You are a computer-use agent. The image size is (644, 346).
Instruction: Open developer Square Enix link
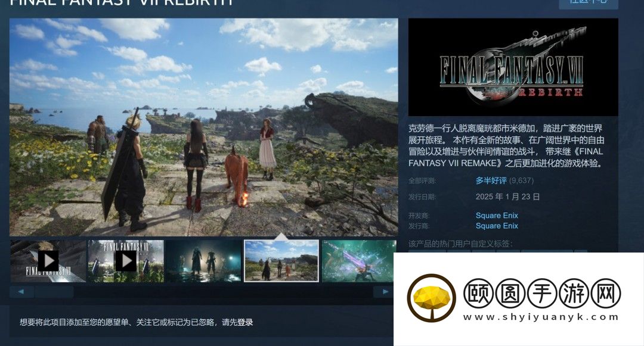click(x=497, y=215)
